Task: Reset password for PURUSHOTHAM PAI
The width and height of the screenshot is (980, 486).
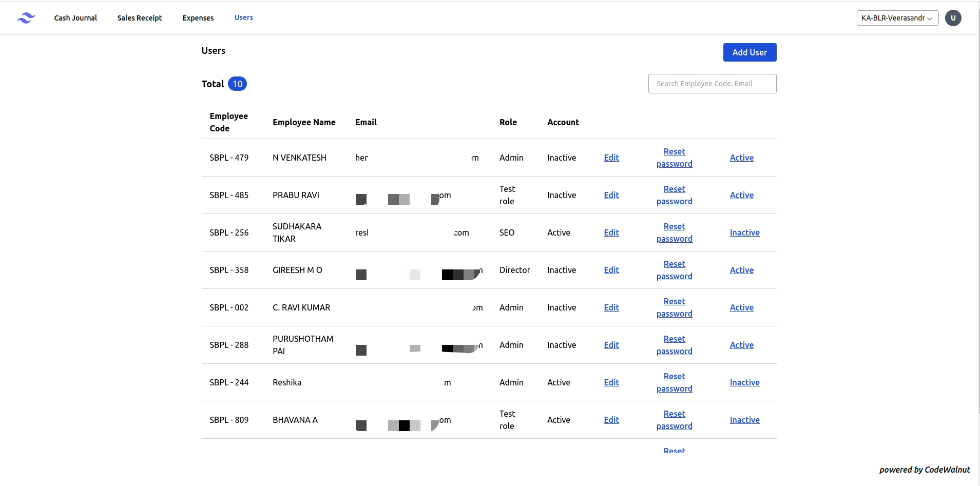Action: click(x=674, y=345)
